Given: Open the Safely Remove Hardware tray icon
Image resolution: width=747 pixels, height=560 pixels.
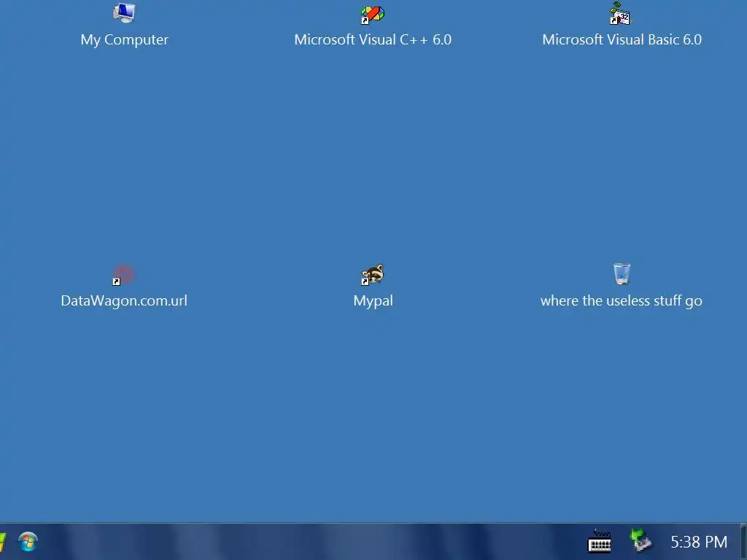Looking at the screenshot, I should tap(640, 541).
